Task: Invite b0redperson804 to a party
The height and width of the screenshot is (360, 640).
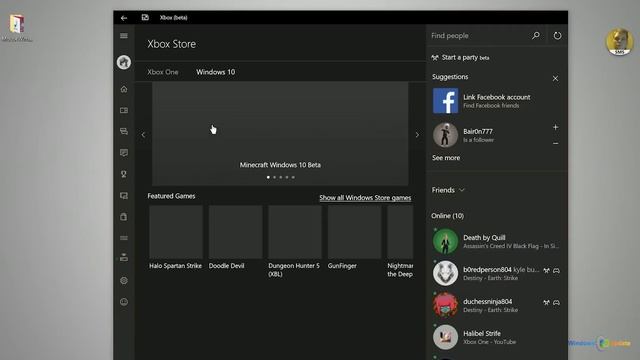Action: [546, 271]
